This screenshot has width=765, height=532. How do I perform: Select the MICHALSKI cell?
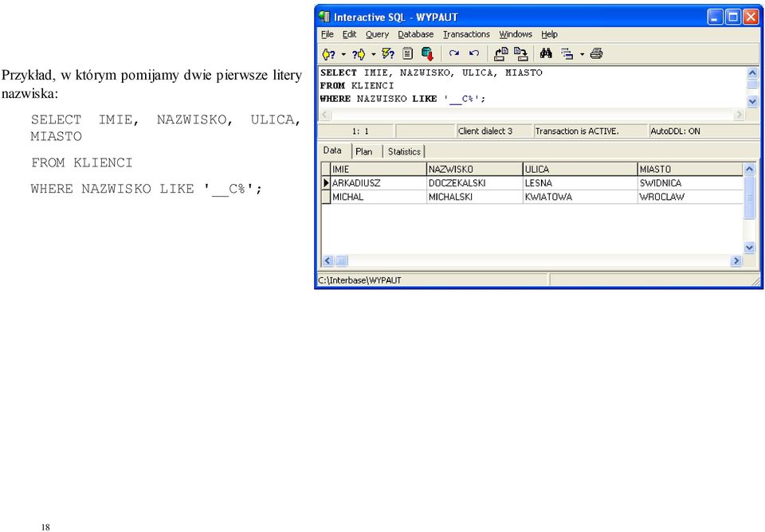pos(475,197)
